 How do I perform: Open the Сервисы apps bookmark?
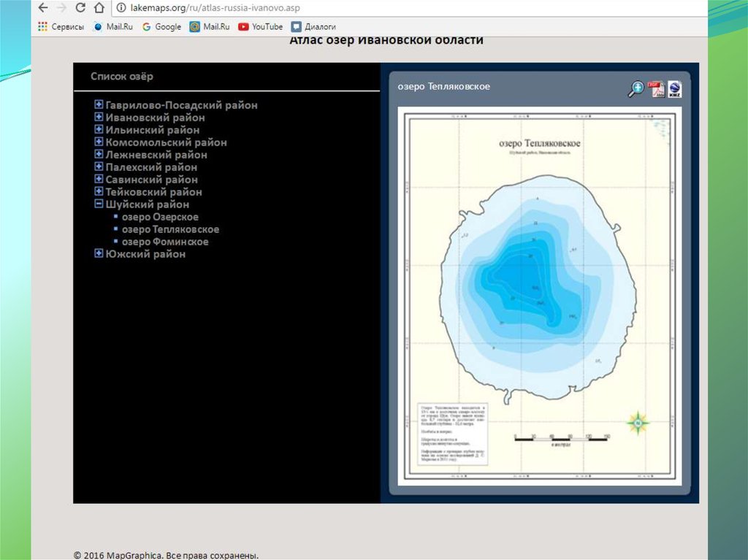click(61, 26)
